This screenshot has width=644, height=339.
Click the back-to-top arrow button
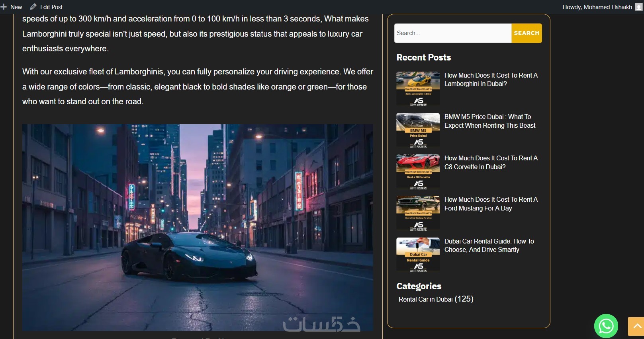pyautogui.click(x=636, y=326)
